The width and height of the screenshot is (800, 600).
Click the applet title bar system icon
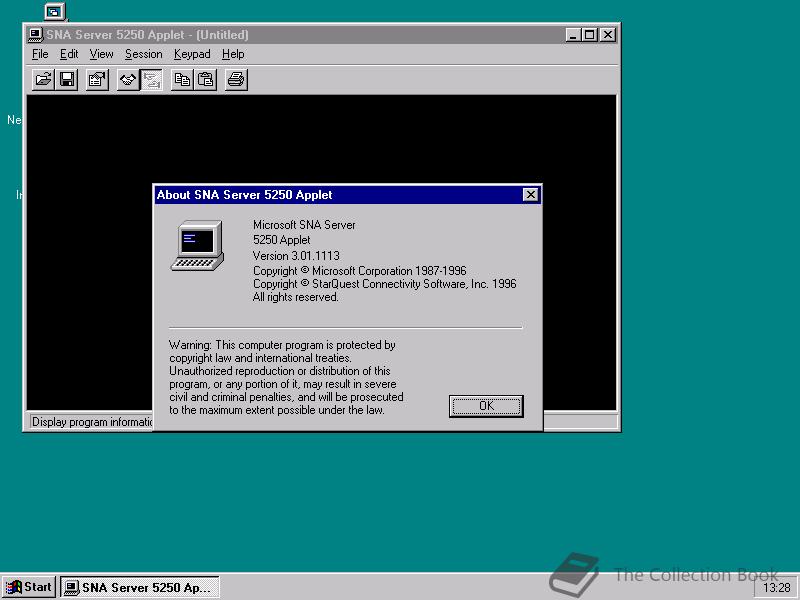pyautogui.click(x=35, y=35)
